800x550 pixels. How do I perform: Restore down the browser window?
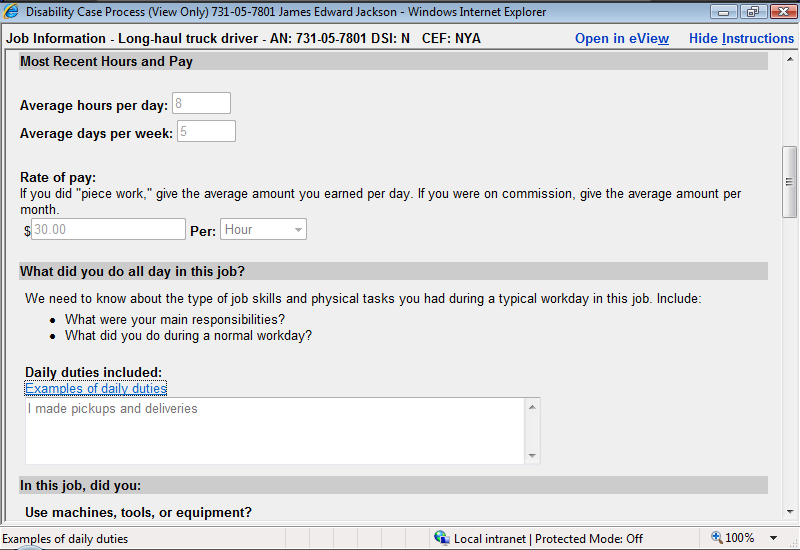[751, 12]
